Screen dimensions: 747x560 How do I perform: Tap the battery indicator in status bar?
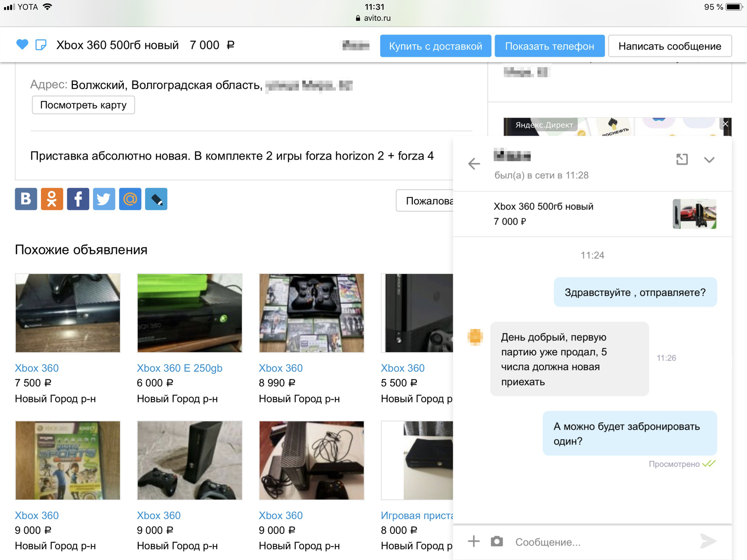[x=734, y=7]
